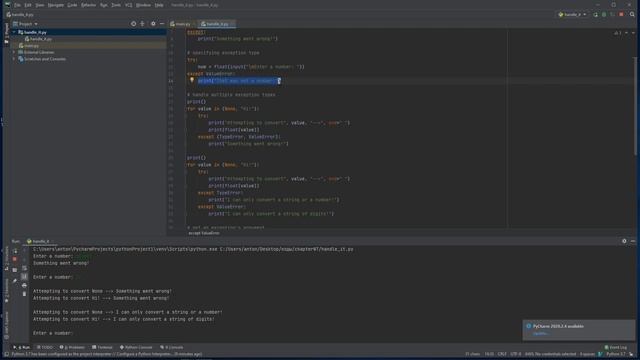
Task: Open the Code menu
Action: [72, 5]
